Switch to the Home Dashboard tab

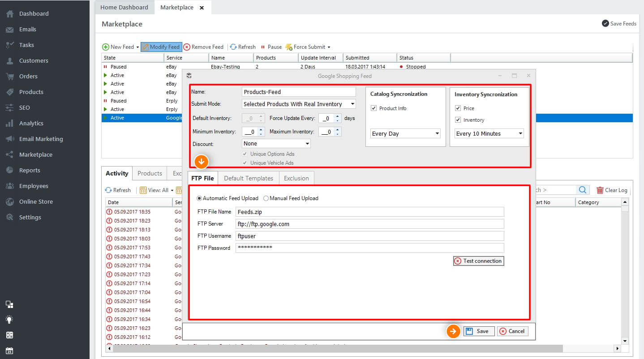tap(124, 7)
